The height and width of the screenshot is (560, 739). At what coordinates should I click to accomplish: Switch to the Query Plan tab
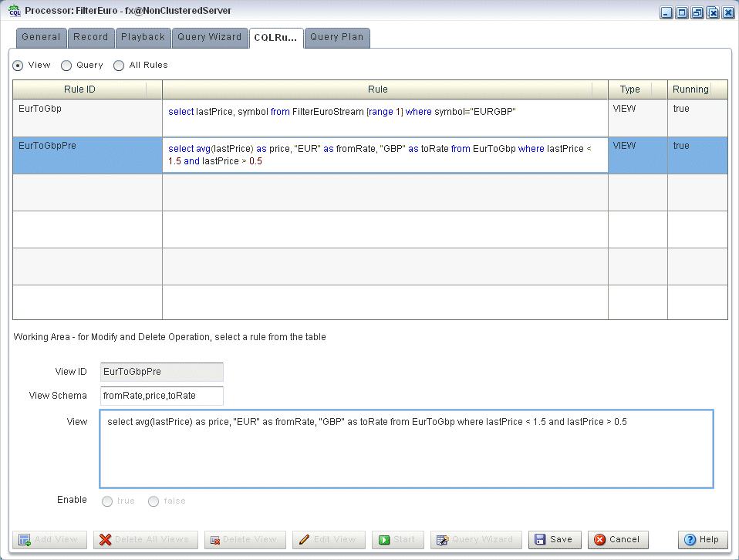tap(337, 37)
